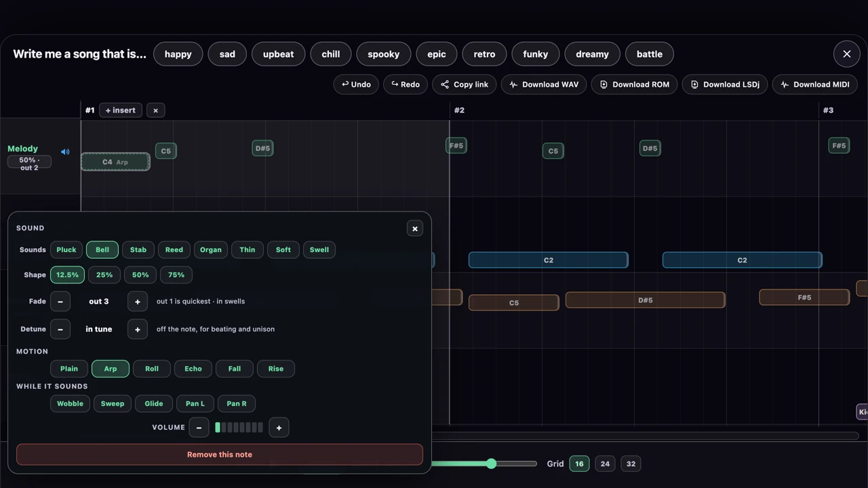
Task: Increase the Fade value
Action: click(138, 302)
